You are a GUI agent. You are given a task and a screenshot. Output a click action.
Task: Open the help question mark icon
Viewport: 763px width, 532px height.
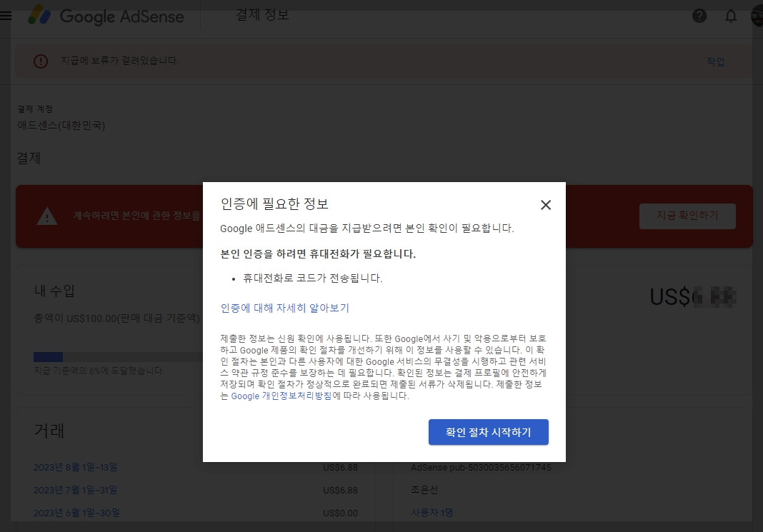pyautogui.click(x=699, y=16)
